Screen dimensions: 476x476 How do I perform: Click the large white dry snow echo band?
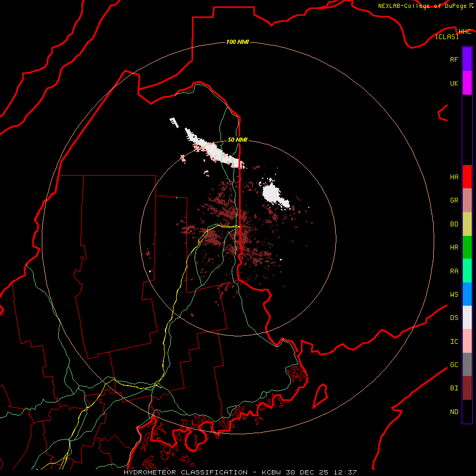coord(214,149)
